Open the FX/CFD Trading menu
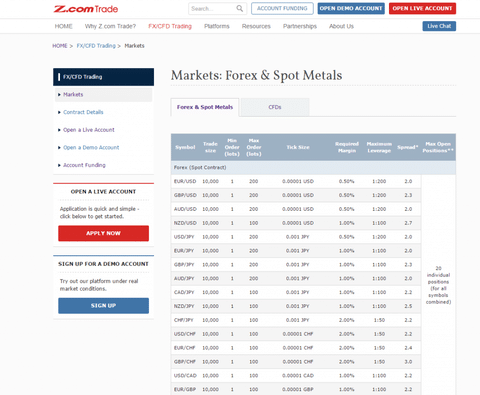 [170, 26]
